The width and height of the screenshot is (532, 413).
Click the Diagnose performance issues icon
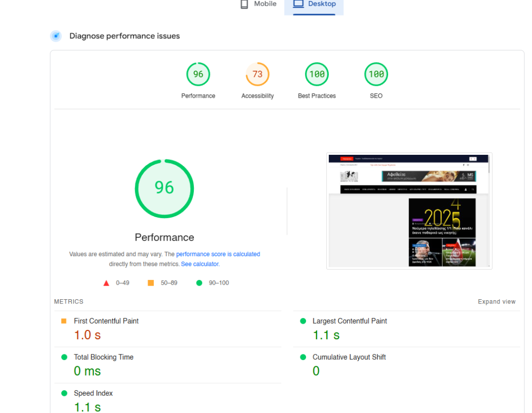(x=56, y=36)
